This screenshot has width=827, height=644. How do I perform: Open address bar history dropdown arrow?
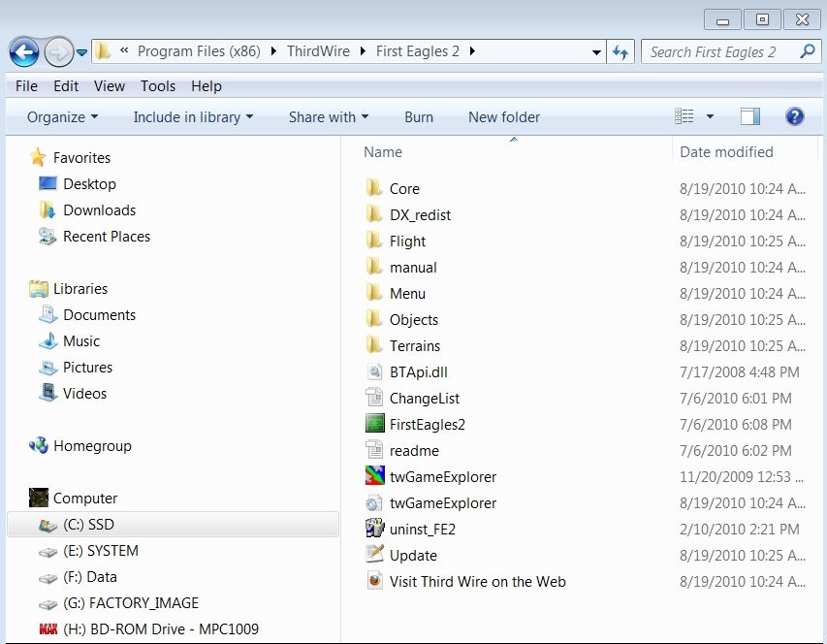596,52
